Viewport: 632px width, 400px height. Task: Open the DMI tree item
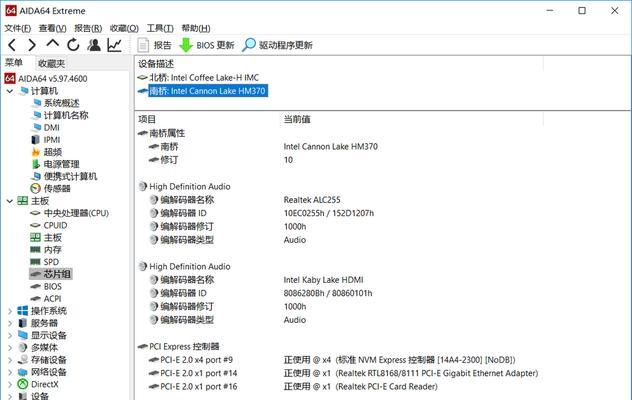tap(52, 127)
